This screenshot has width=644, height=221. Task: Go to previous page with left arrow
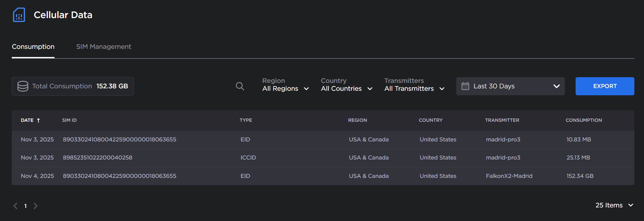click(x=16, y=206)
